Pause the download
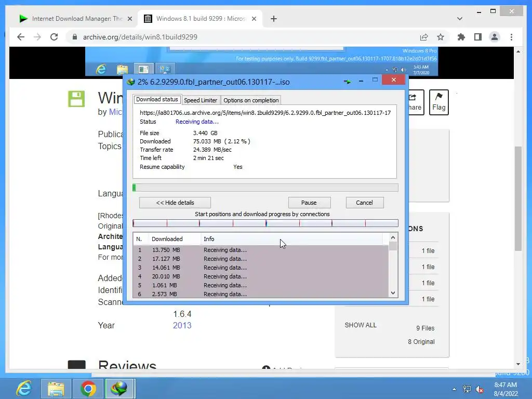 click(x=309, y=203)
